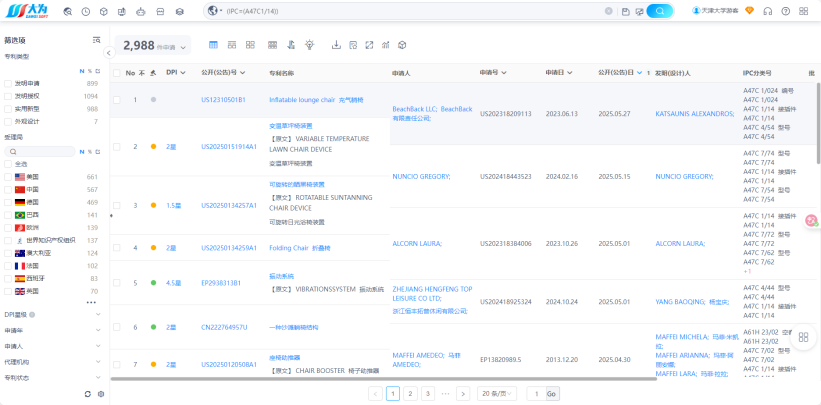The height and width of the screenshot is (405, 821).
Task: Click the horizontal scrollbar under the table
Action: [383, 379]
